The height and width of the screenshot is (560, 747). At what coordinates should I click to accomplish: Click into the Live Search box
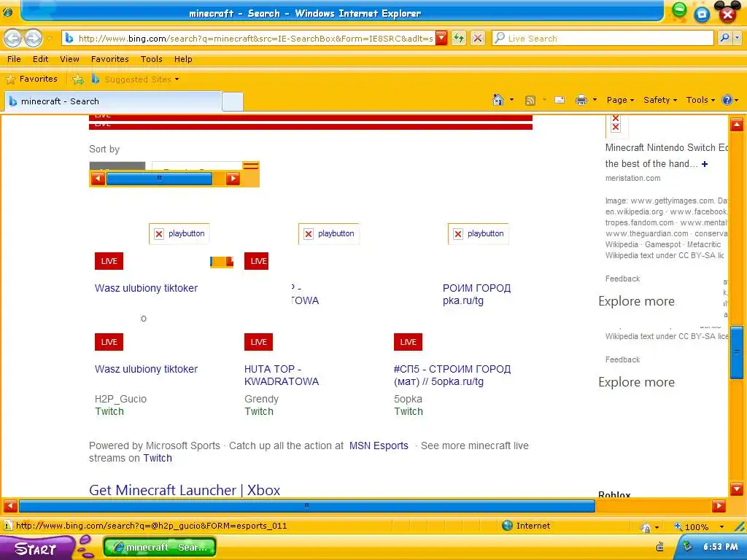pos(603,38)
